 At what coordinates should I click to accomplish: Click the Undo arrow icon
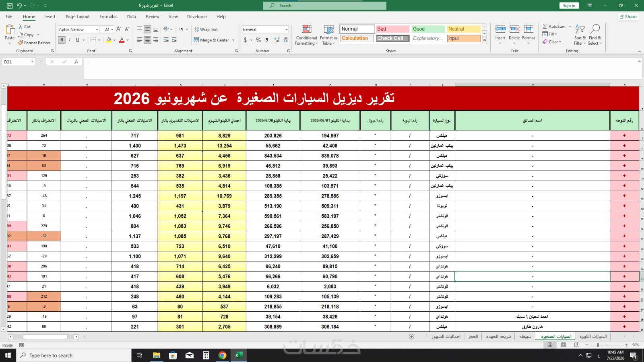click(19, 6)
